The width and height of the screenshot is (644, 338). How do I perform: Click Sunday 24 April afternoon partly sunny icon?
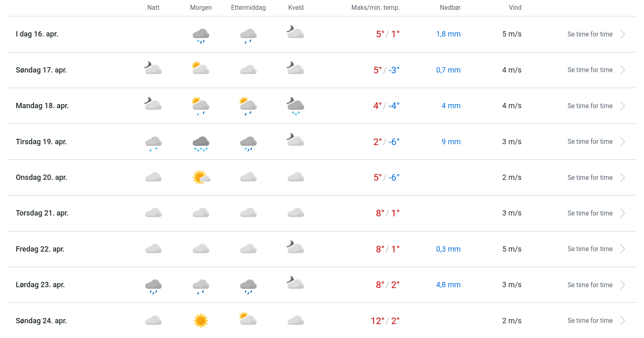click(248, 319)
